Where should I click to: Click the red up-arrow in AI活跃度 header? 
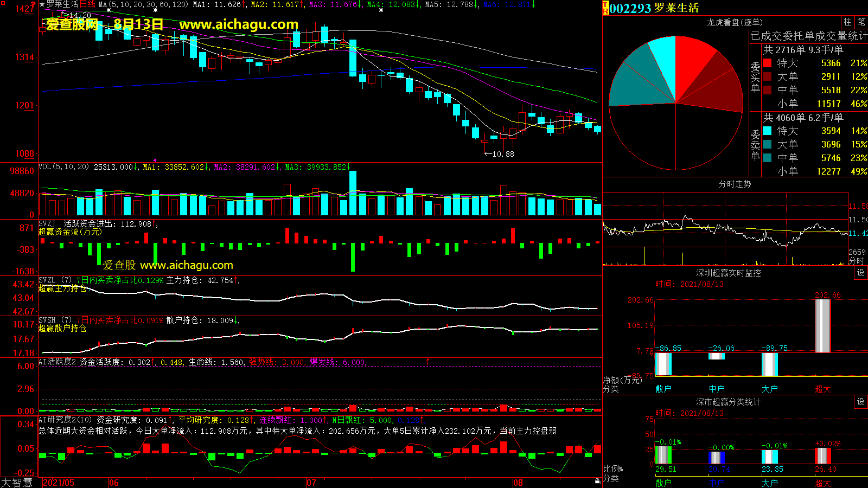(428, 362)
